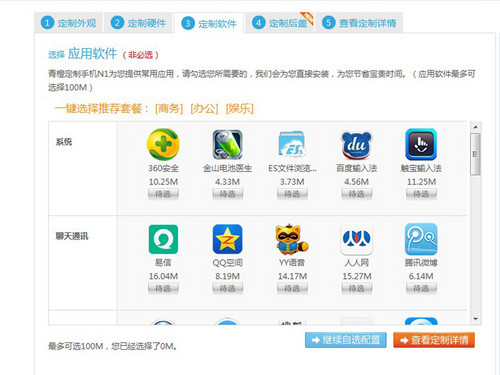Toggle the 待选 button under 360安全
The height and width of the screenshot is (375, 500).
point(163,194)
